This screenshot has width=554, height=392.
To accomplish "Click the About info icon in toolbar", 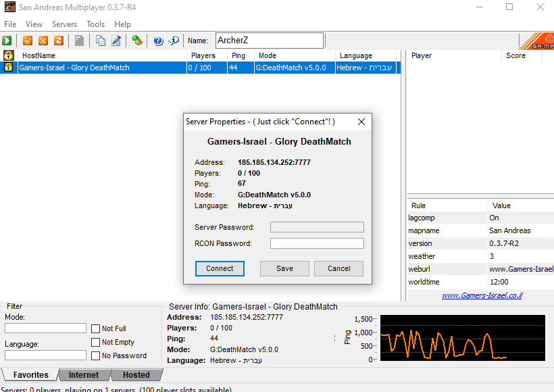I will [174, 41].
